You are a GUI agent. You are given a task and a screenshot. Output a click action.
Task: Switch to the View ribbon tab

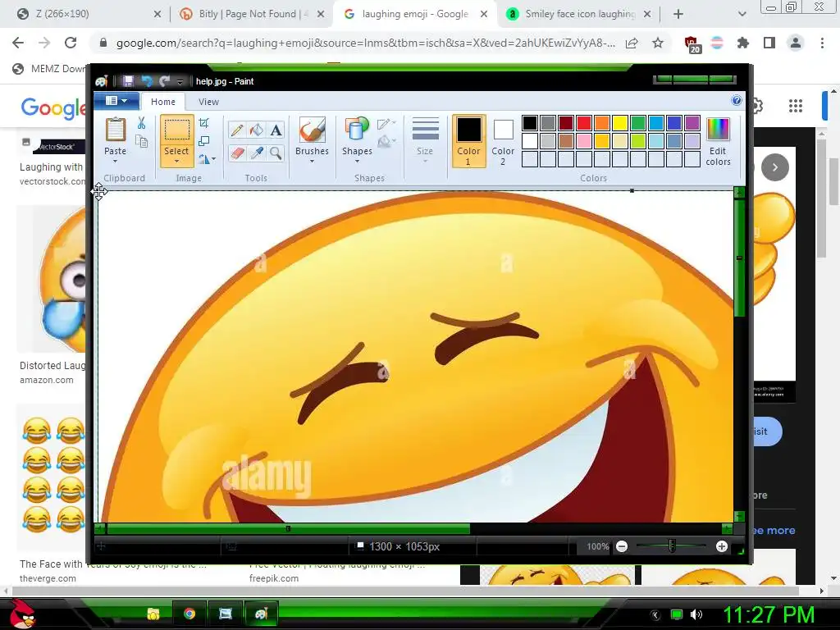tap(208, 102)
